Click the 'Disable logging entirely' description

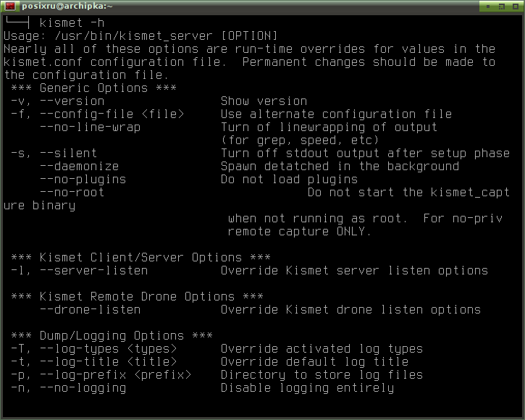point(307,388)
